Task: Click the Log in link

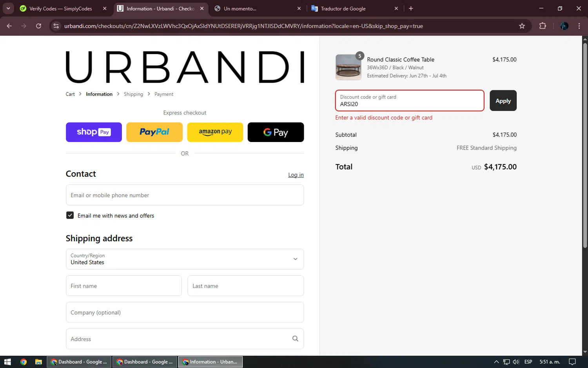Action: pyautogui.click(x=296, y=175)
